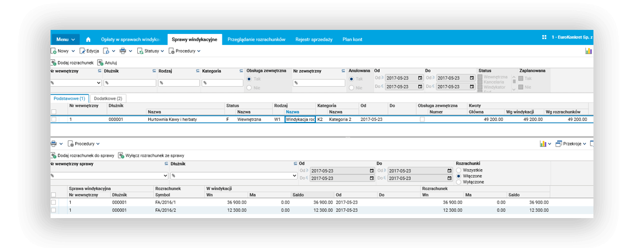644x248 pixels.
Task: Expand the top Procedury dropdown arrow
Action: [198, 51]
